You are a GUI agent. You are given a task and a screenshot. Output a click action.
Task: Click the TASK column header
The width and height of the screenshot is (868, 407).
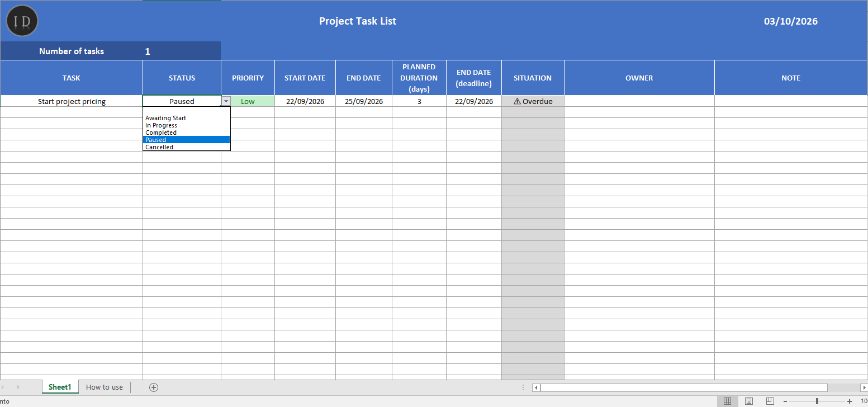coord(72,78)
